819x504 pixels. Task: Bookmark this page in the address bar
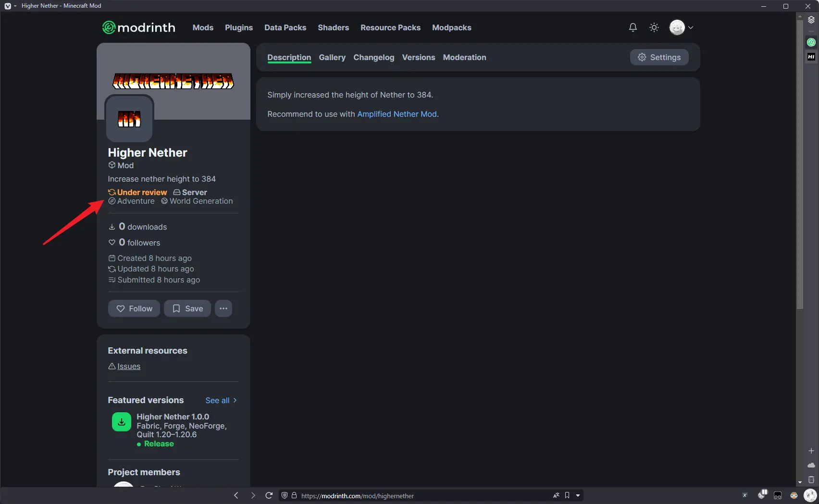click(x=567, y=495)
